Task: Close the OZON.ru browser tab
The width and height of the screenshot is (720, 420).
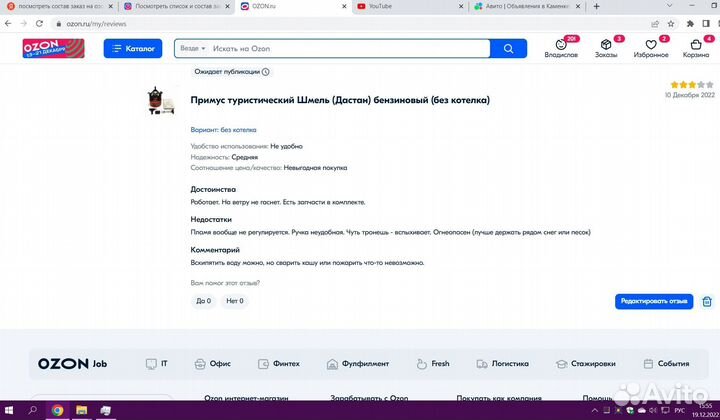Action: tap(344, 6)
